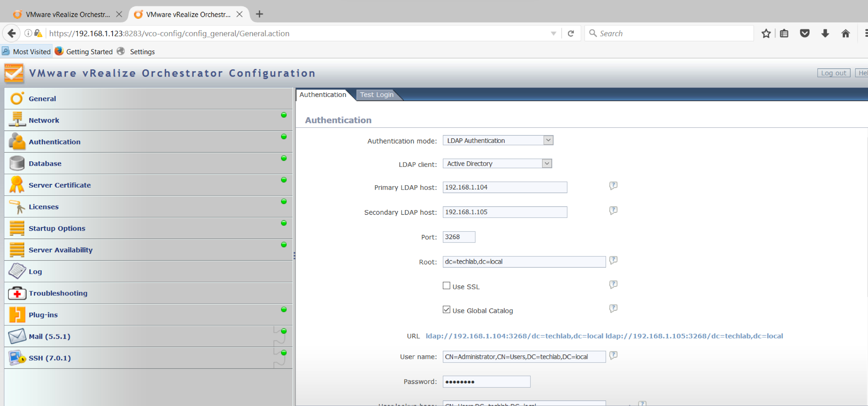The image size is (868, 406).
Task: Click help icon next to Use Global Catalog
Action: tap(613, 308)
